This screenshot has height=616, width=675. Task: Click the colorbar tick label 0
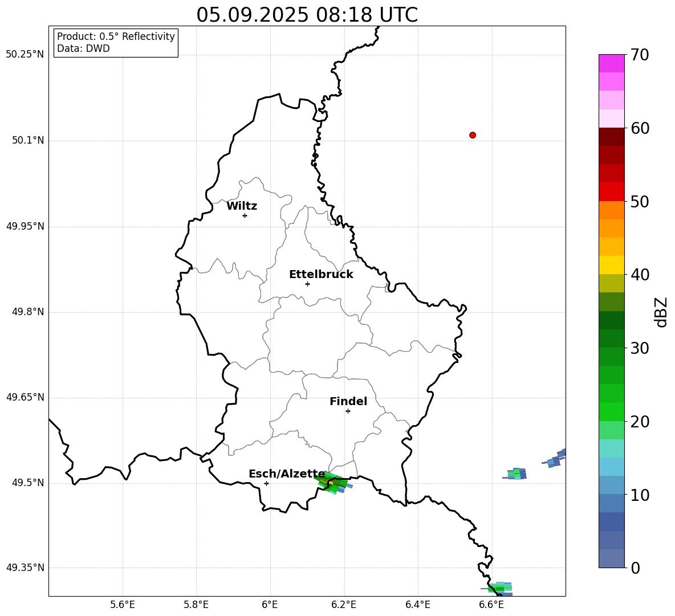(x=635, y=568)
